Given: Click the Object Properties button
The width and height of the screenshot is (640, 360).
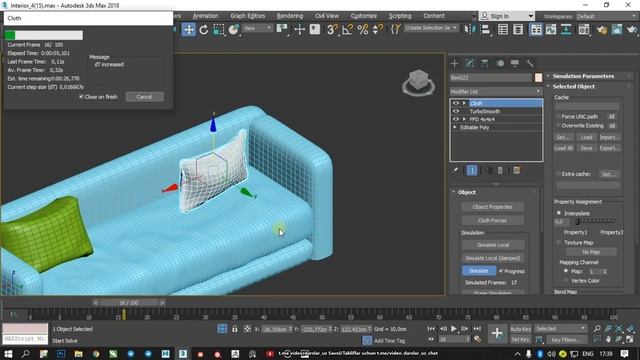Looking at the screenshot, I should pos(492,207).
